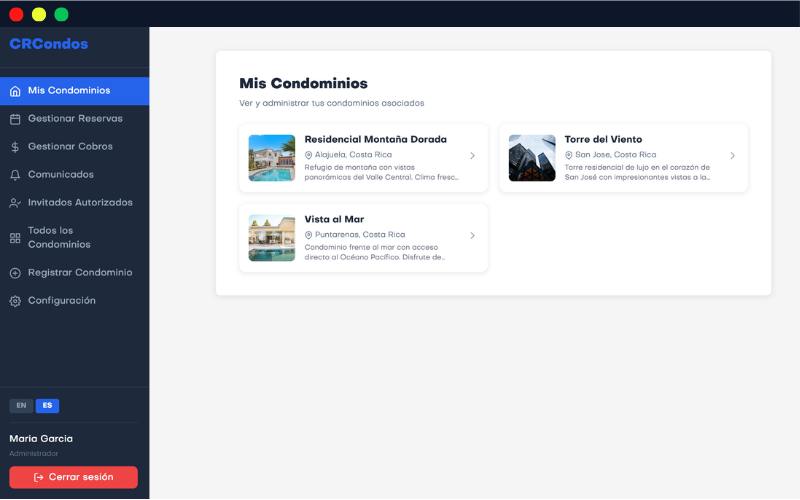
Task: Click the home icon beside Mis Condominios
Action: pyautogui.click(x=15, y=91)
